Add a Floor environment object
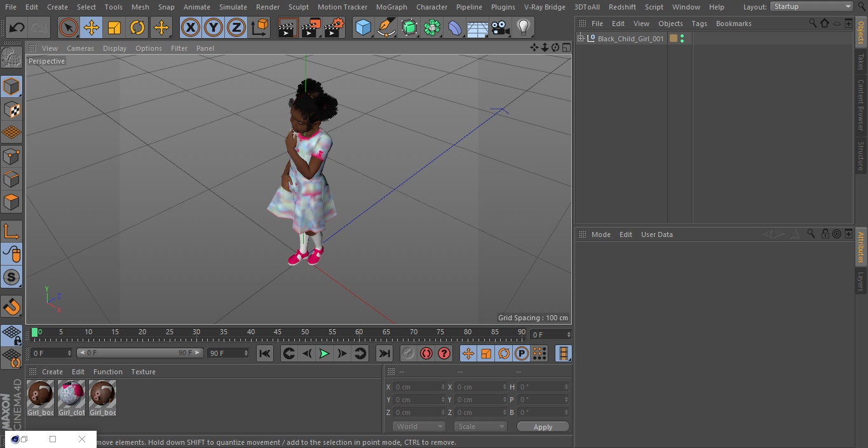 pyautogui.click(x=478, y=27)
